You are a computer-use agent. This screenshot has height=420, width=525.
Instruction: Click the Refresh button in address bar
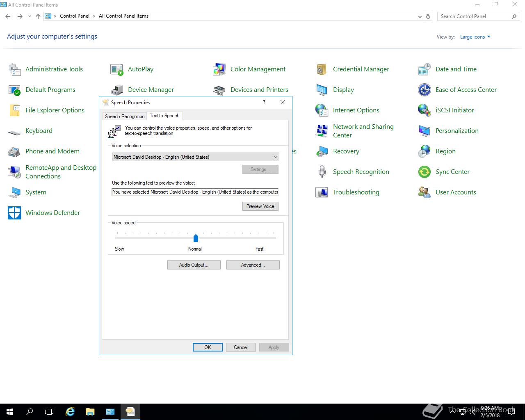click(428, 16)
